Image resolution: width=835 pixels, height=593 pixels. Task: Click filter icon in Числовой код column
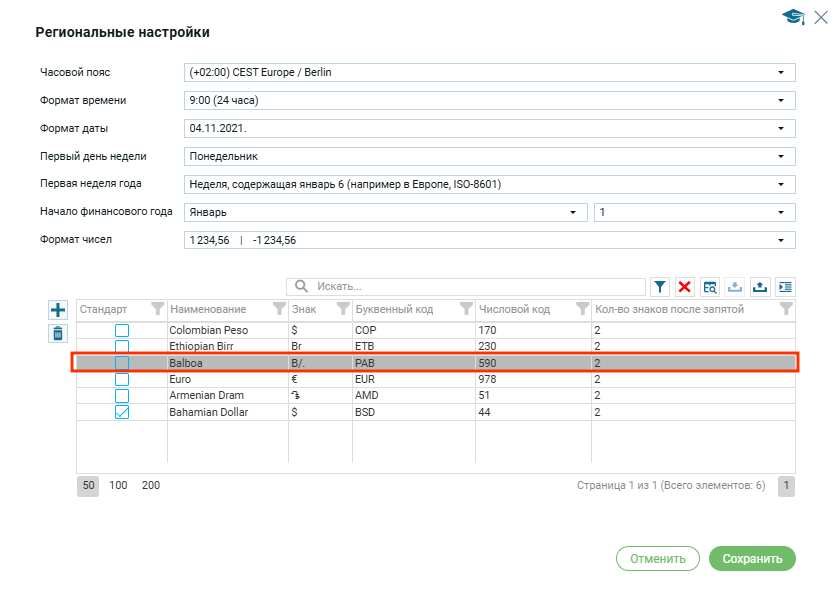(582, 309)
